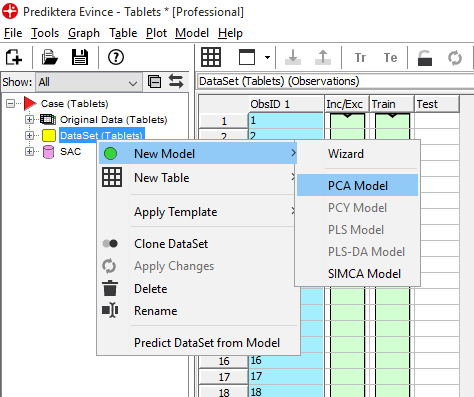Save the project with the floppy icon

click(x=80, y=57)
